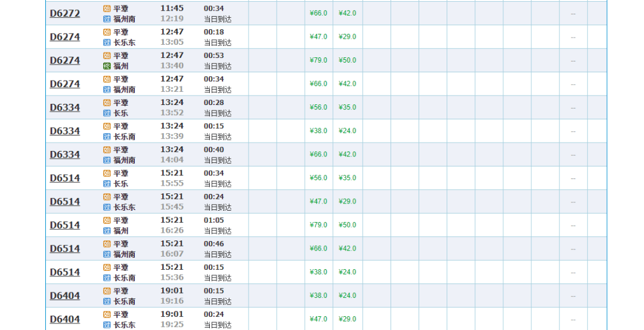The image size is (644, 330).
Task: Click the 过 icon beside 福州 arriving 16:26
Action: click(107, 231)
